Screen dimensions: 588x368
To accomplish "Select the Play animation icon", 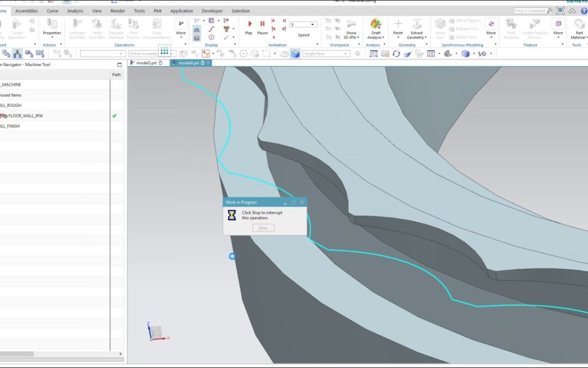I will coord(249,24).
